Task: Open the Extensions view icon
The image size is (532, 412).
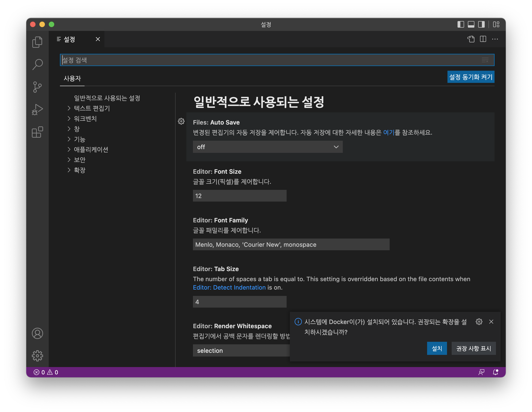Action: pos(37,132)
